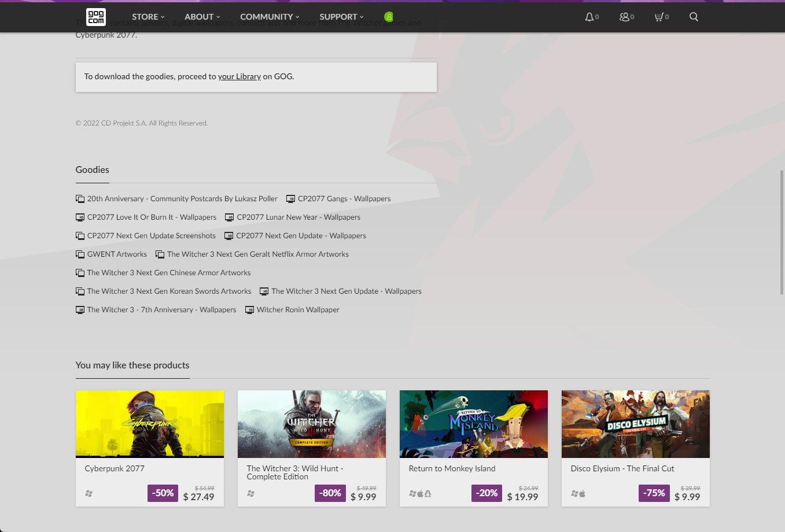Click the $ 19.99 price on Return to Monkey Island

tap(522, 497)
